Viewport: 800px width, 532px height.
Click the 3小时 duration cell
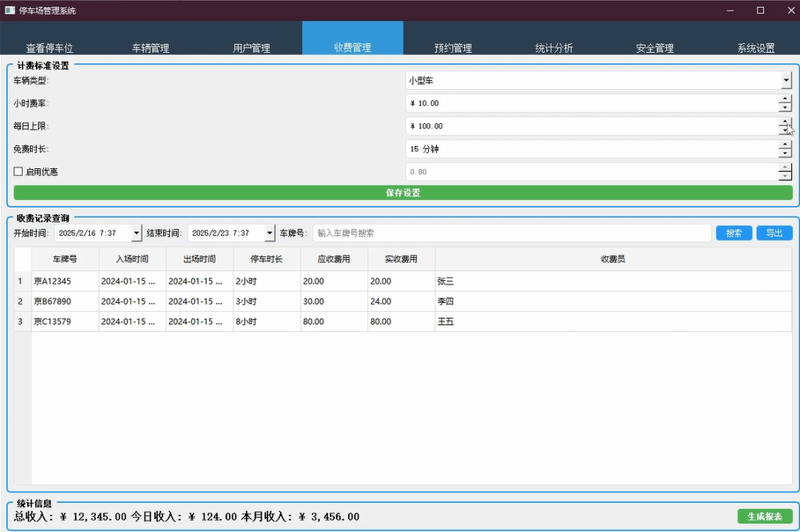point(267,301)
